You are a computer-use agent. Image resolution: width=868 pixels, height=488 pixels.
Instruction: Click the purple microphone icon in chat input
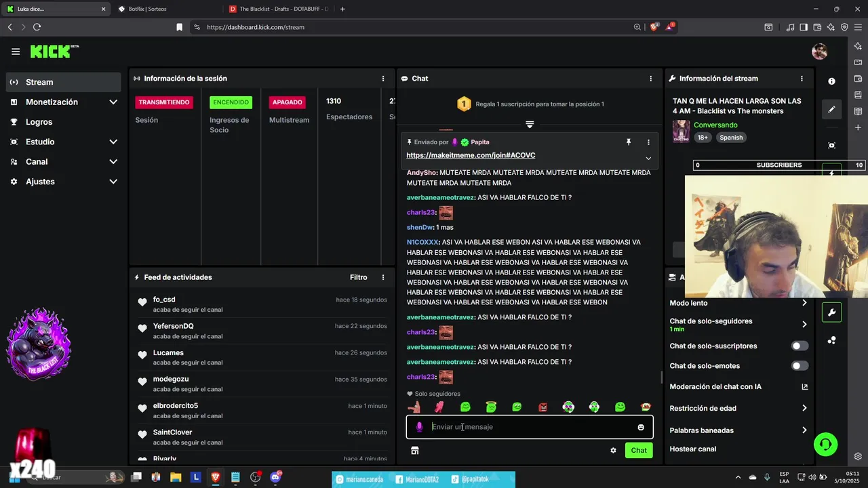click(x=419, y=427)
